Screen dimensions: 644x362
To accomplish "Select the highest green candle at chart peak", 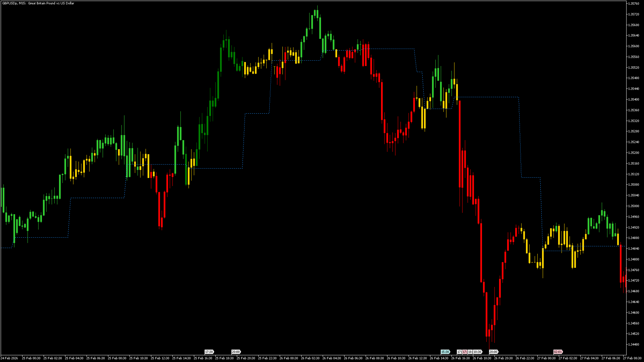I will [317, 13].
